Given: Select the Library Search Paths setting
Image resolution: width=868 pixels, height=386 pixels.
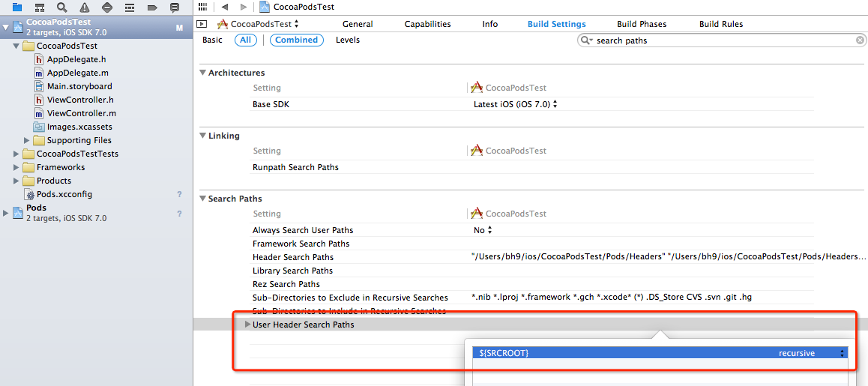Looking at the screenshot, I should pyautogui.click(x=292, y=271).
